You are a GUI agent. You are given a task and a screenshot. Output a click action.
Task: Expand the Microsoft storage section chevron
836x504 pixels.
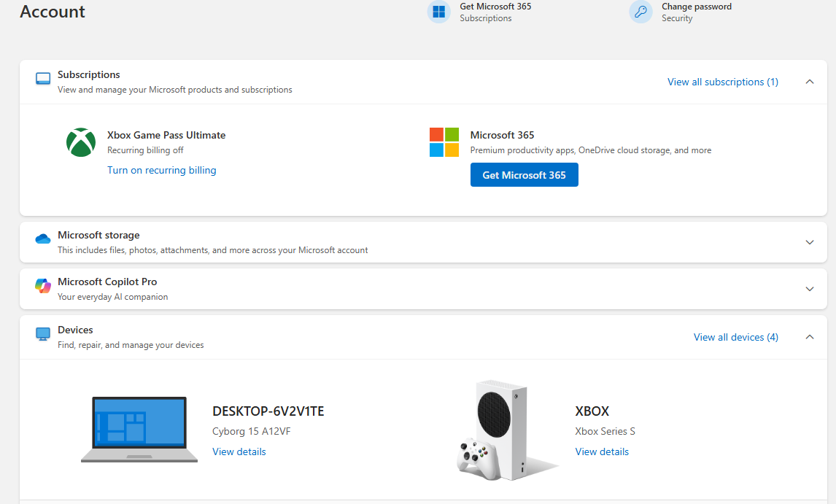tap(809, 242)
